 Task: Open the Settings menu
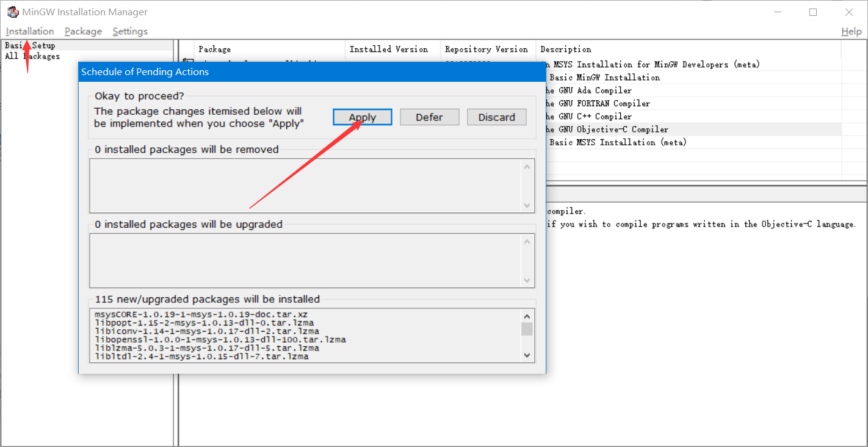pos(130,31)
